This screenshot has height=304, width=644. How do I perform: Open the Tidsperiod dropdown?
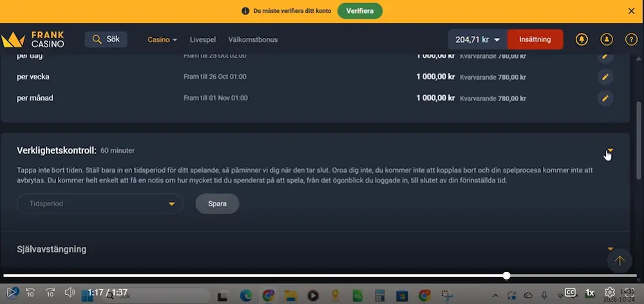coord(100,204)
